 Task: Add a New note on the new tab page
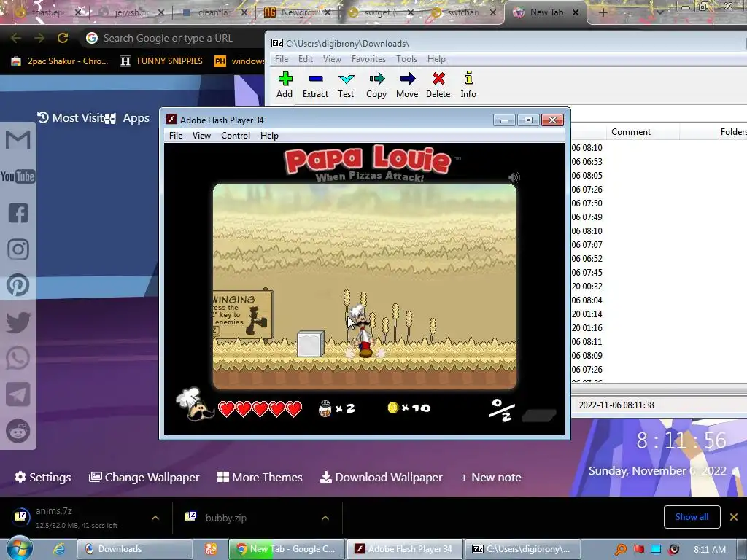tap(491, 477)
